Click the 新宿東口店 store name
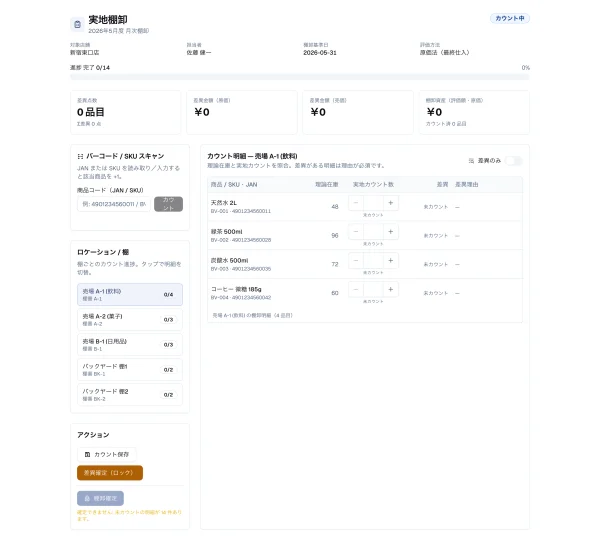Image resolution: width=600 pixels, height=543 pixels. tap(85, 53)
